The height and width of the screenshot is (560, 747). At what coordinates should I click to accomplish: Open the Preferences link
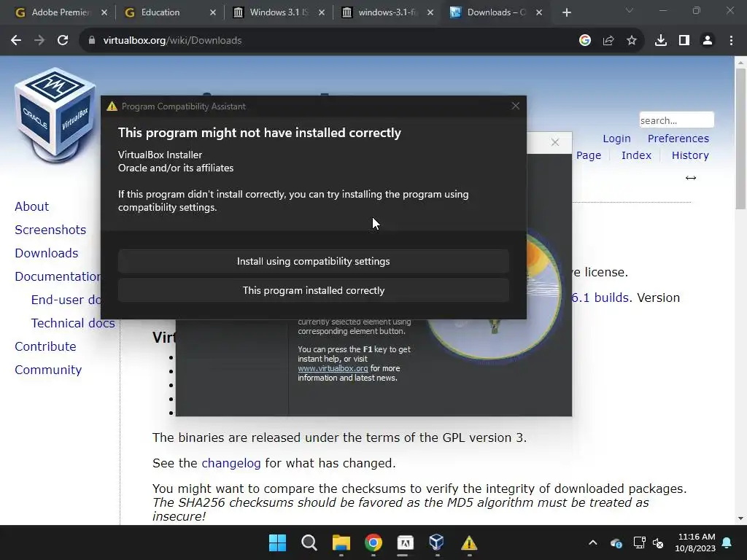[x=678, y=139]
